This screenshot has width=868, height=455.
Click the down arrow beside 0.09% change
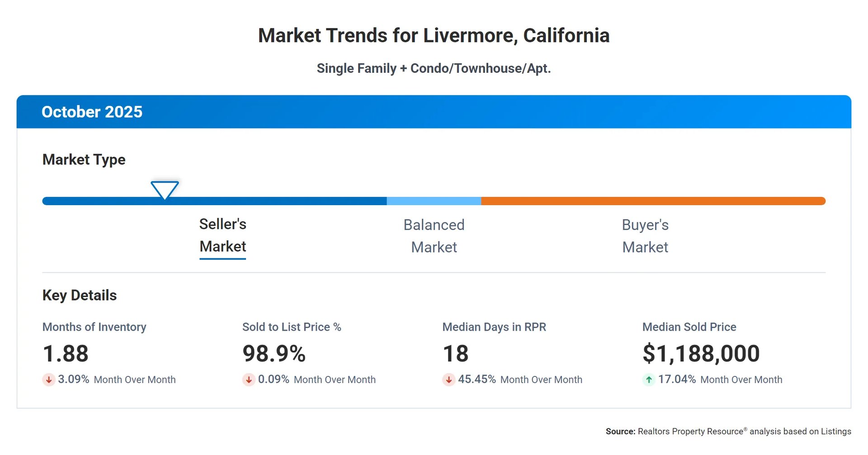[248, 380]
